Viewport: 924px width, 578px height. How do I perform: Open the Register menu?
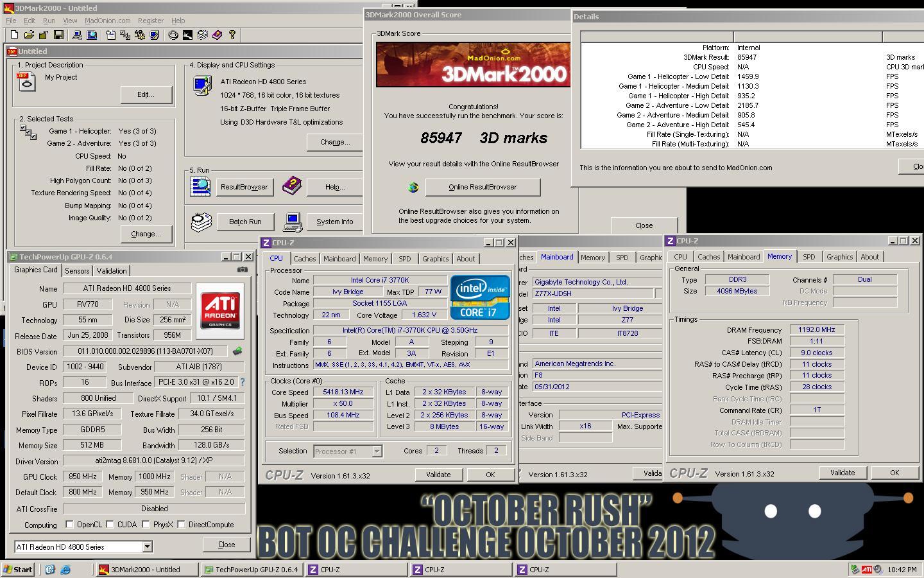coord(151,21)
